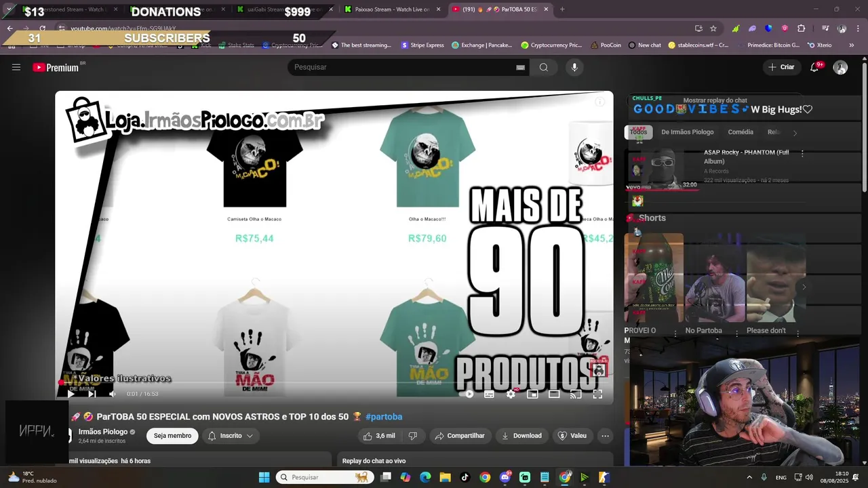Click the search magnifier button
This screenshot has height=488, width=868.
pos(544,67)
